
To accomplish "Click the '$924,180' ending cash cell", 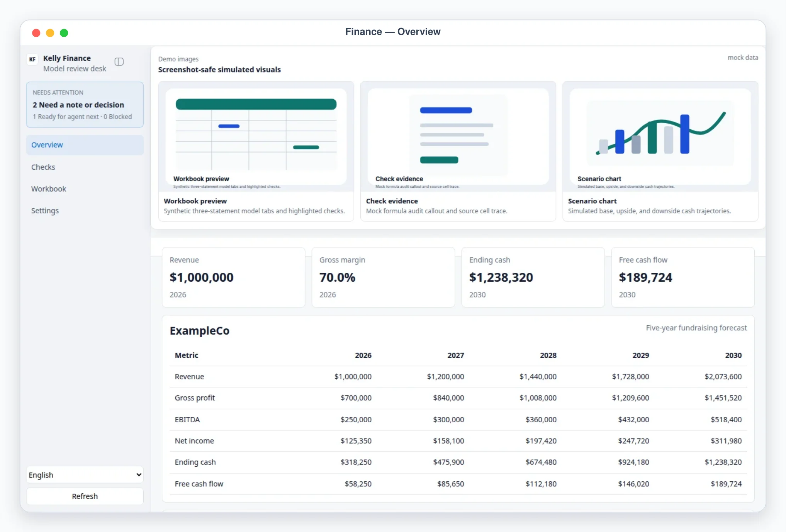I will coord(633,462).
